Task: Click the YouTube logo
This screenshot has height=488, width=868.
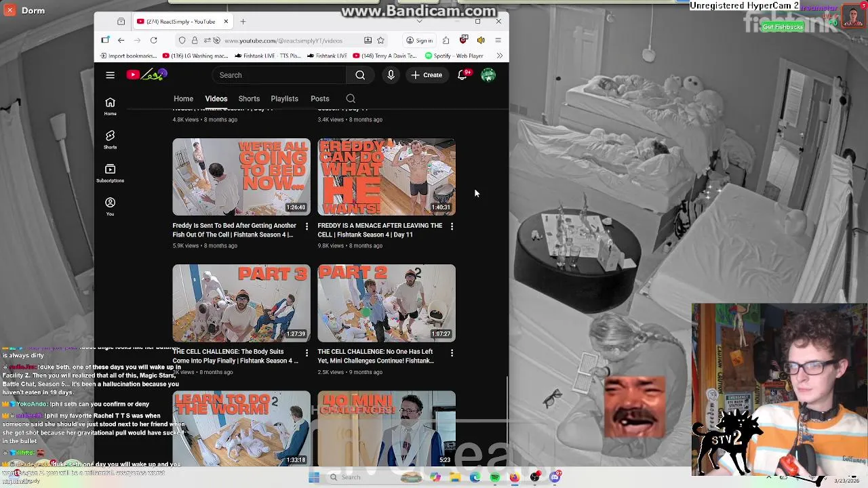Action: pyautogui.click(x=146, y=75)
